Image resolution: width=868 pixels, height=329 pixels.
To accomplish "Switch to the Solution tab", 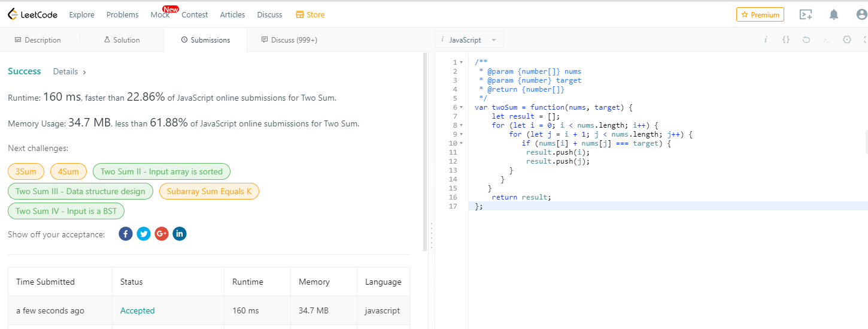I will (x=122, y=40).
